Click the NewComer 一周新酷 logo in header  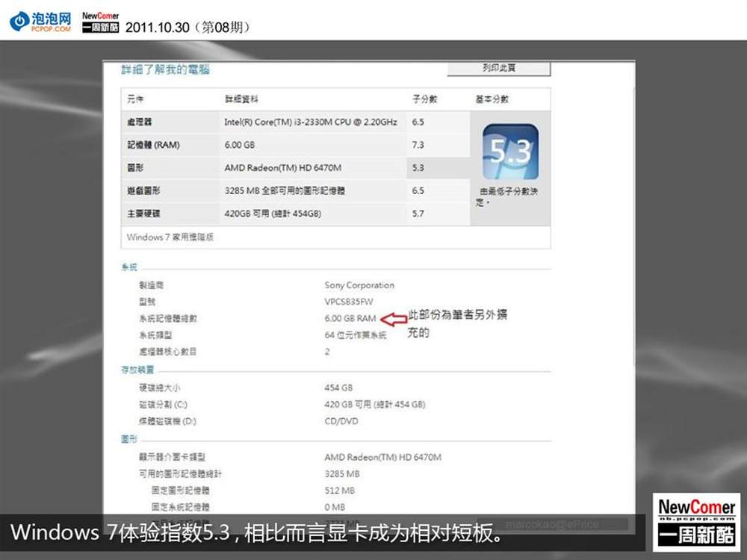(x=100, y=22)
